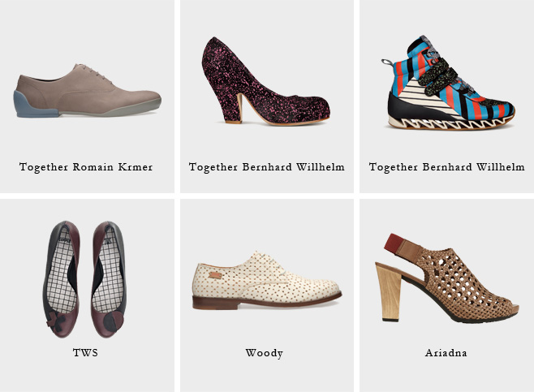This screenshot has height=392, width=534.
Task: Click the wooden block heel of Ariadna sandal
Action: coord(389,292)
